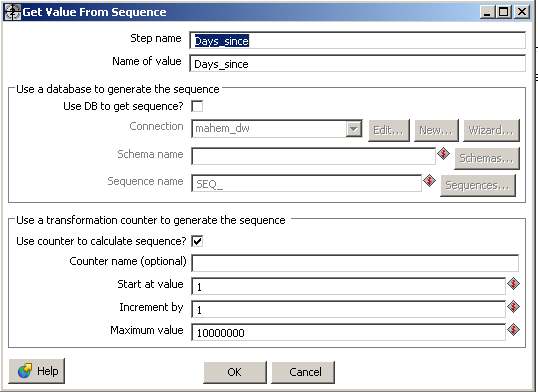Screen dimensions: 538x392
Task: Click the variable icon beside Maximum value
Action: coord(513,330)
